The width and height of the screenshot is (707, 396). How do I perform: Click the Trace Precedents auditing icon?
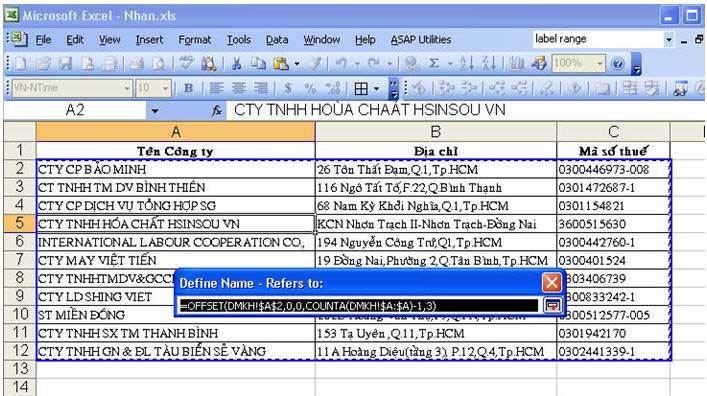[447, 88]
